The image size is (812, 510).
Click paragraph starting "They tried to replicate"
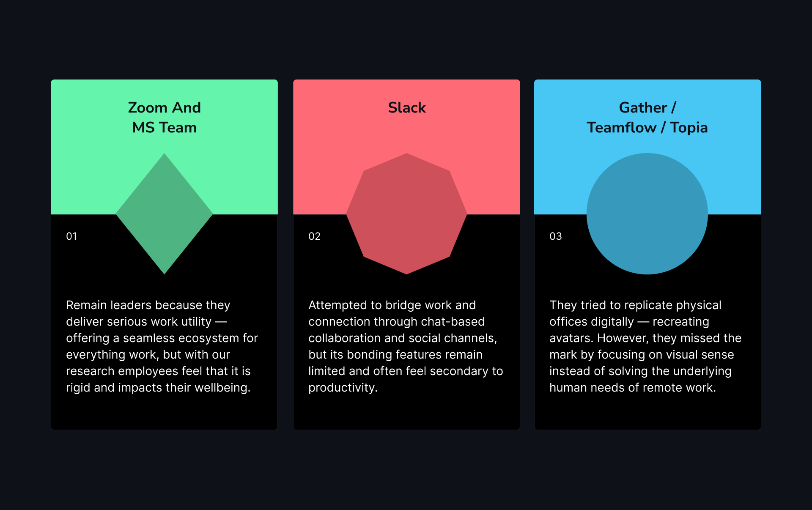click(x=645, y=346)
